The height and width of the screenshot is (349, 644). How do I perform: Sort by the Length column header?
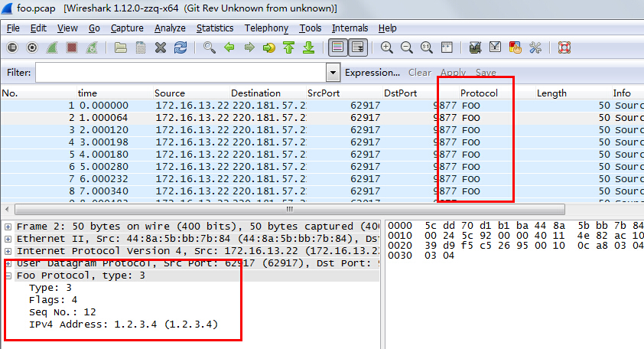(574, 93)
